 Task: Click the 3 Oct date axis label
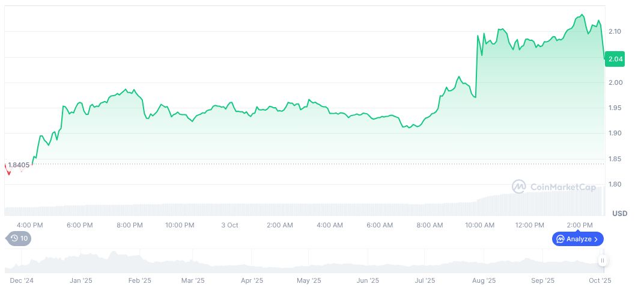tap(229, 225)
